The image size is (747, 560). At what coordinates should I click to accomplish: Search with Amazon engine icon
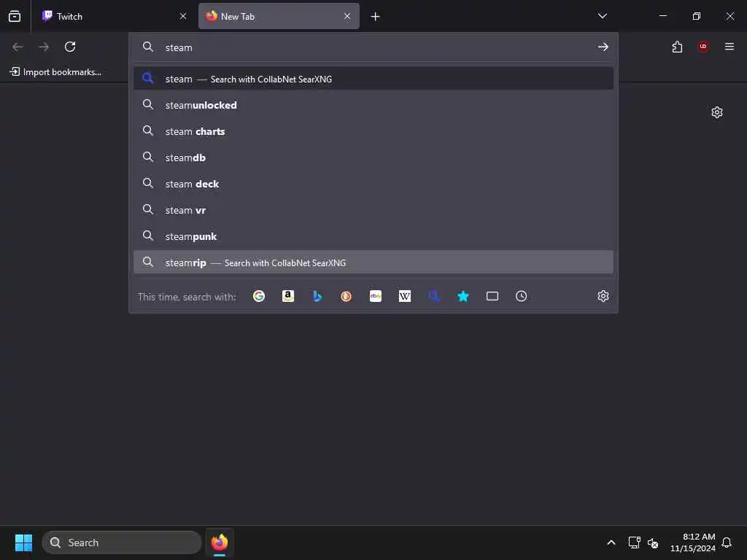click(x=287, y=296)
